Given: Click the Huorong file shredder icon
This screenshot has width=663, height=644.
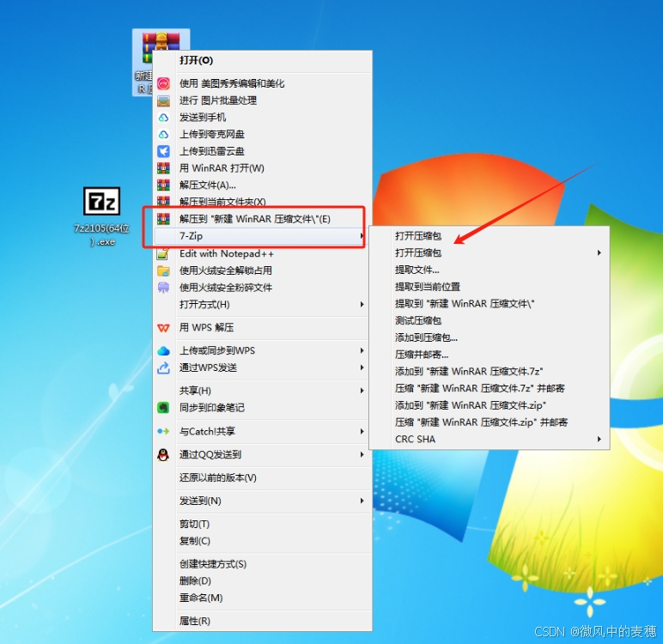Looking at the screenshot, I should point(164,288).
